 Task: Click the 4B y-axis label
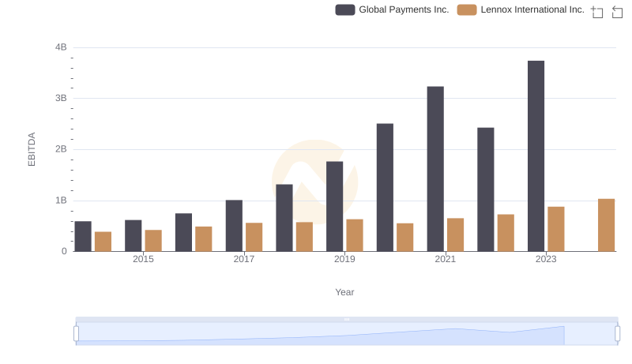61,47
